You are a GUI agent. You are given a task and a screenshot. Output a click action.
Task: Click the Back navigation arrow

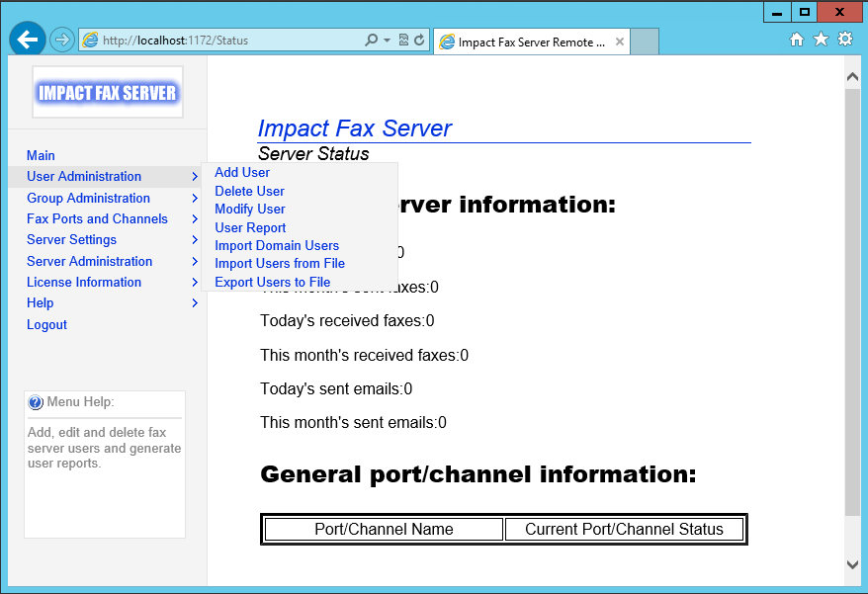27,38
